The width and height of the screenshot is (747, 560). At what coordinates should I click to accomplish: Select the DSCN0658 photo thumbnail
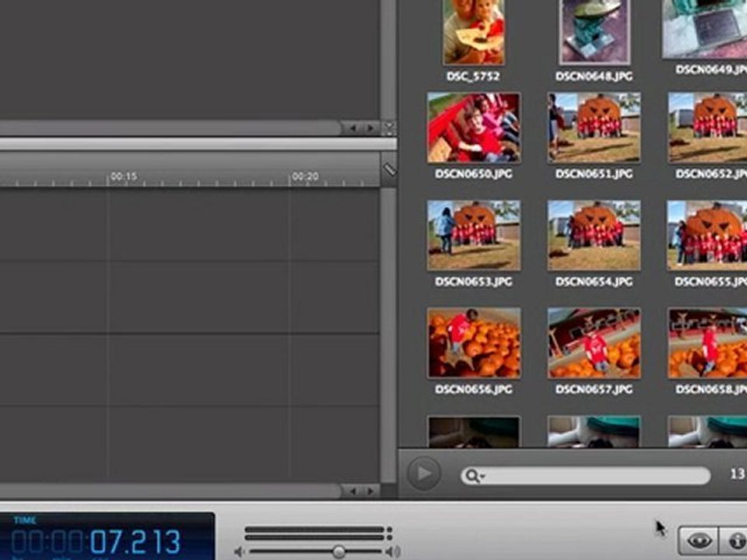click(x=707, y=343)
